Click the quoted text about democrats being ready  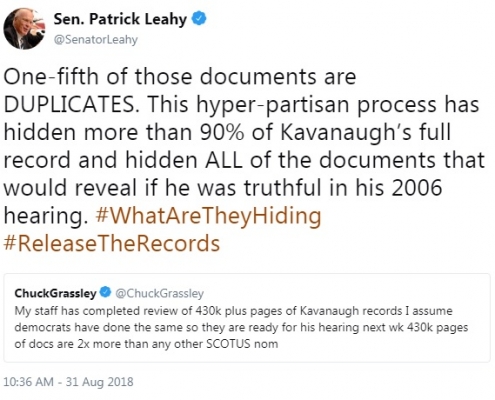point(241,327)
